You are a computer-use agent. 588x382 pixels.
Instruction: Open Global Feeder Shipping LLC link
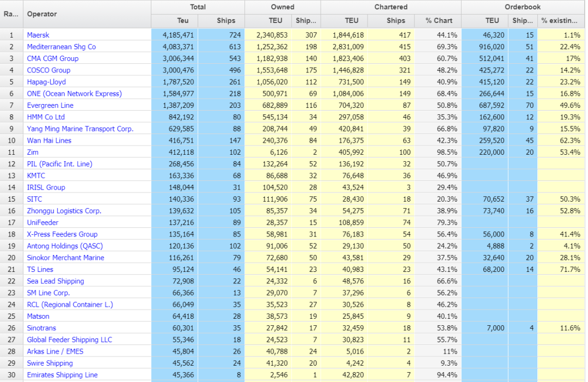[69, 339]
